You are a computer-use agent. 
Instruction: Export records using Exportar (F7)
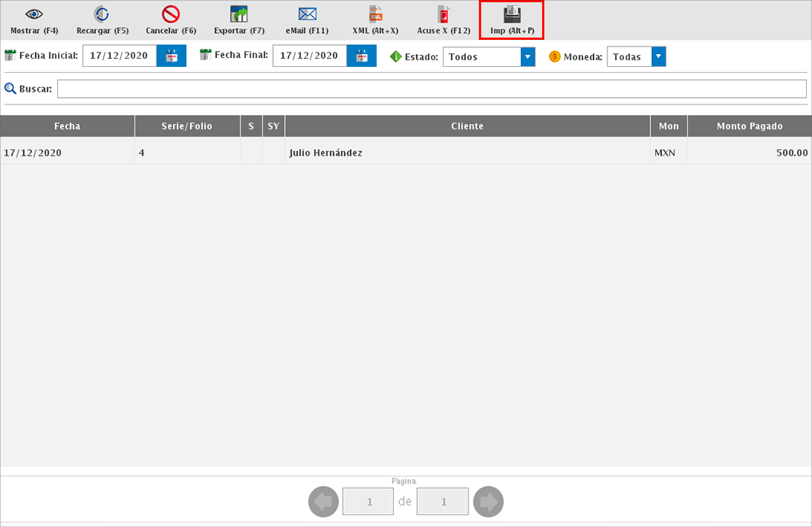coord(238,14)
